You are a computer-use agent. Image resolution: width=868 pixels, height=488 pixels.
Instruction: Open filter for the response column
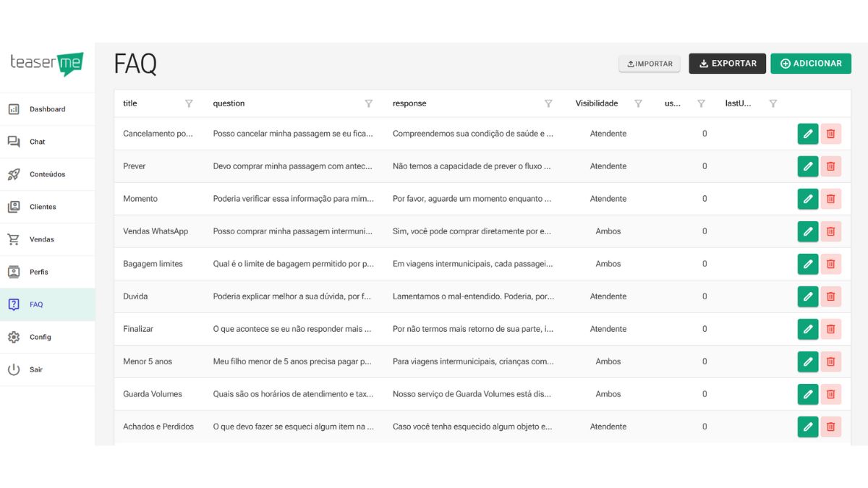[x=548, y=103]
